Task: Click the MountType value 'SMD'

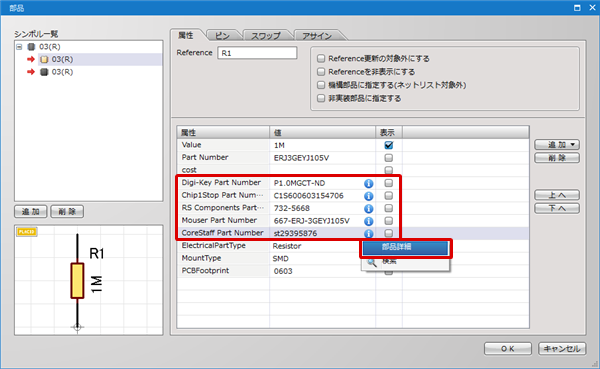Action: [280, 259]
